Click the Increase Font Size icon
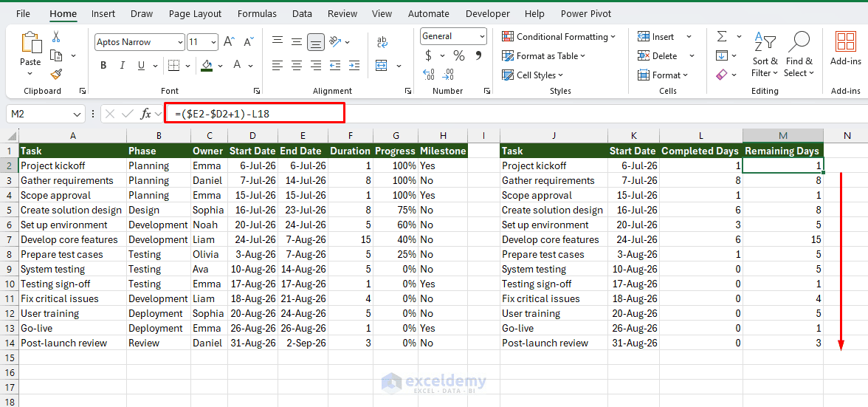 click(x=229, y=41)
